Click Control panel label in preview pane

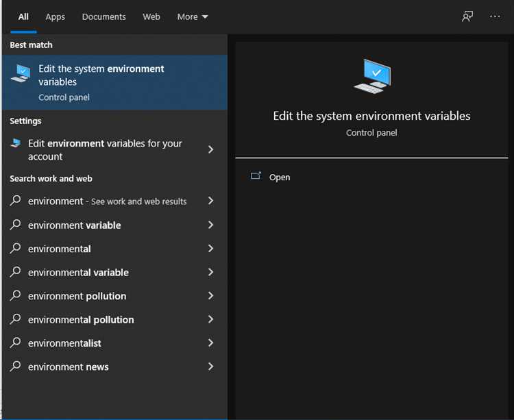[x=371, y=133]
